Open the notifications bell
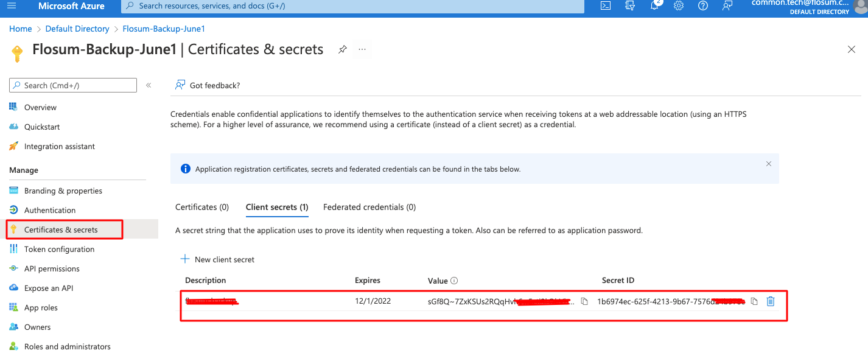Screen dimensions: 868x353 pyautogui.click(x=655, y=6)
